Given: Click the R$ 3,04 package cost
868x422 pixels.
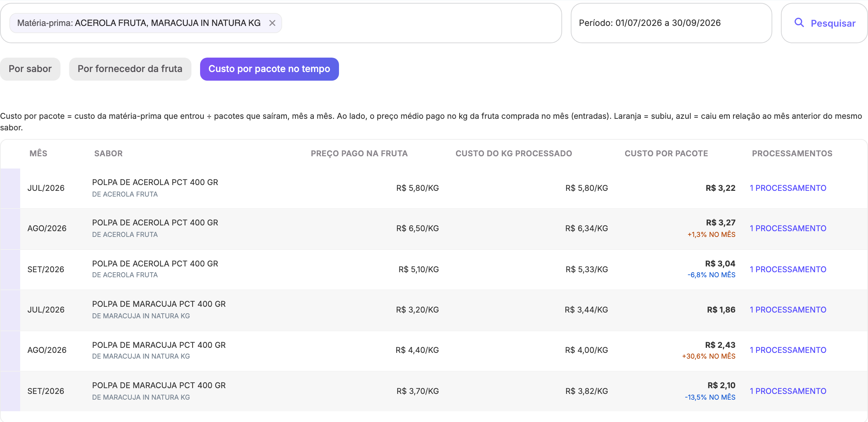Looking at the screenshot, I should [720, 264].
